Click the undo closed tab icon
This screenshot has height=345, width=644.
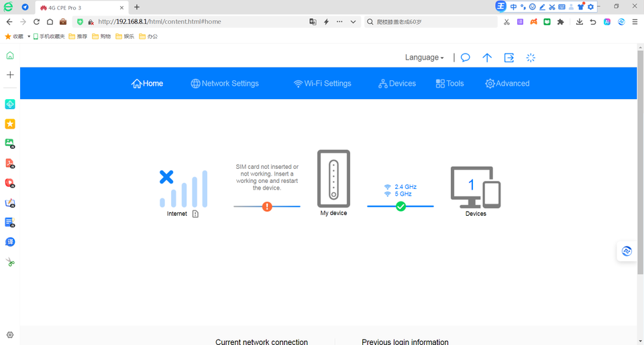tap(593, 21)
